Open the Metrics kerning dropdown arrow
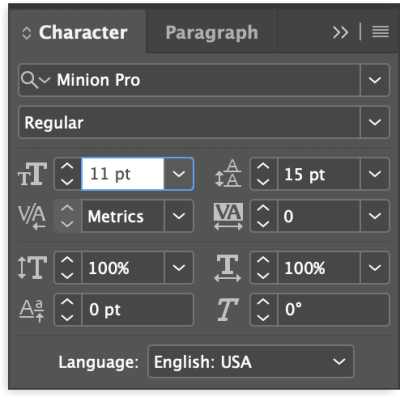The width and height of the screenshot is (400, 401). [x=179, y=216]
